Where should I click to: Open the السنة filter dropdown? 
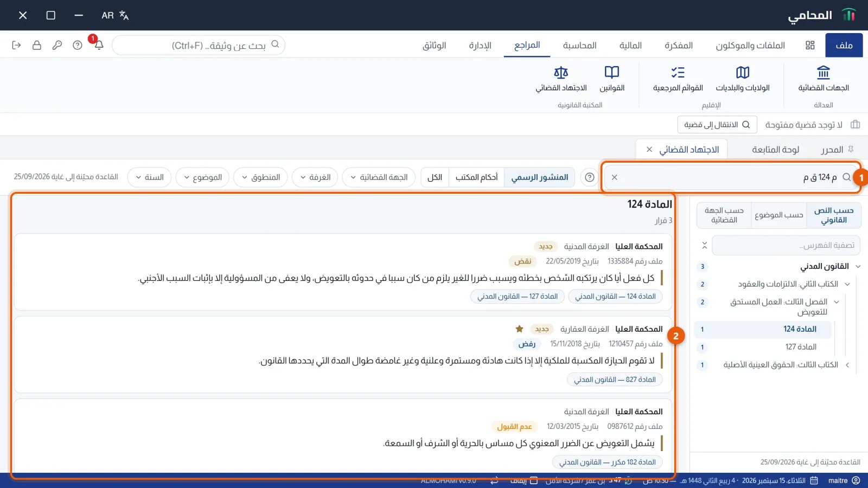point(149,177)
